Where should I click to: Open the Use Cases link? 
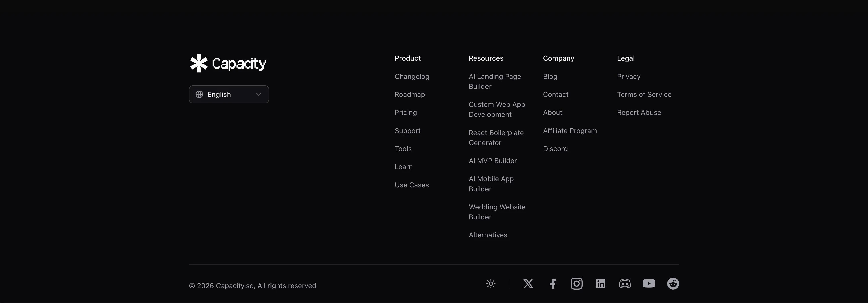(412, 185)
